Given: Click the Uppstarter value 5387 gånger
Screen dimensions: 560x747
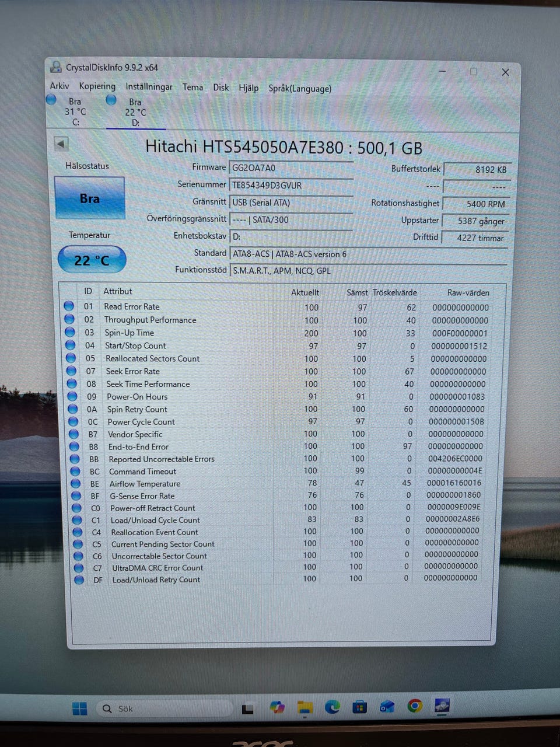Looking at the screenshot, I should [x=477, y=221].
